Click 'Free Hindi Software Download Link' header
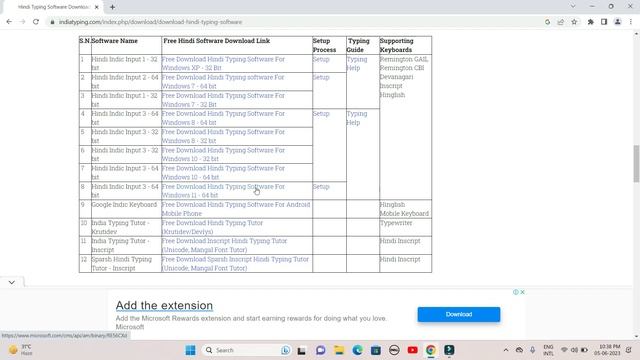Screen dimensions: 640x360 [216, 41]
